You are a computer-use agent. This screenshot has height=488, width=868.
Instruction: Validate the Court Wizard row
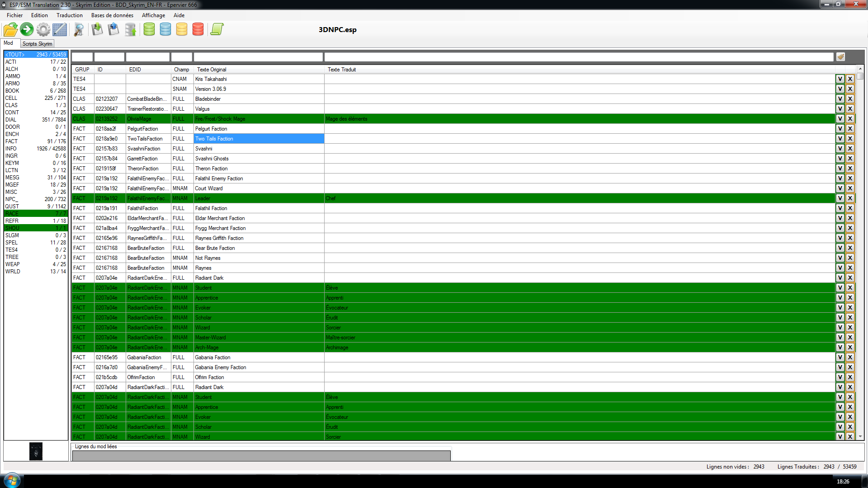(840, 188)
